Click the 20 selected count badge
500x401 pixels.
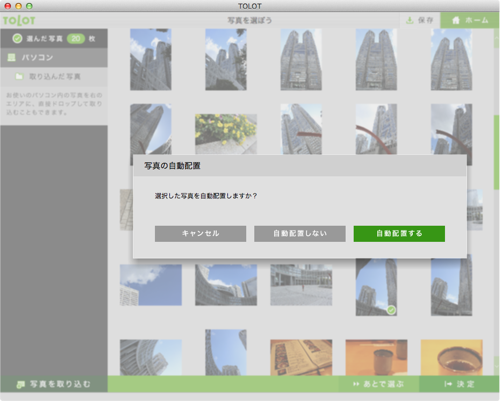(76, 39)
